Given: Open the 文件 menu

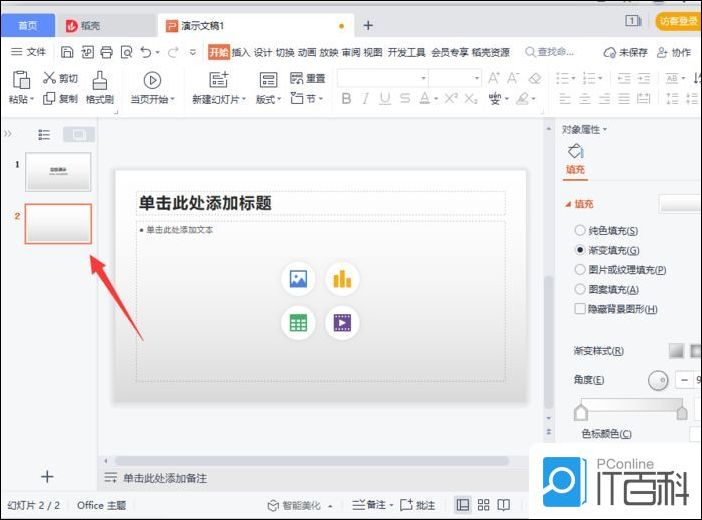Looking at the screenshot, I should (x=28, y=52).
